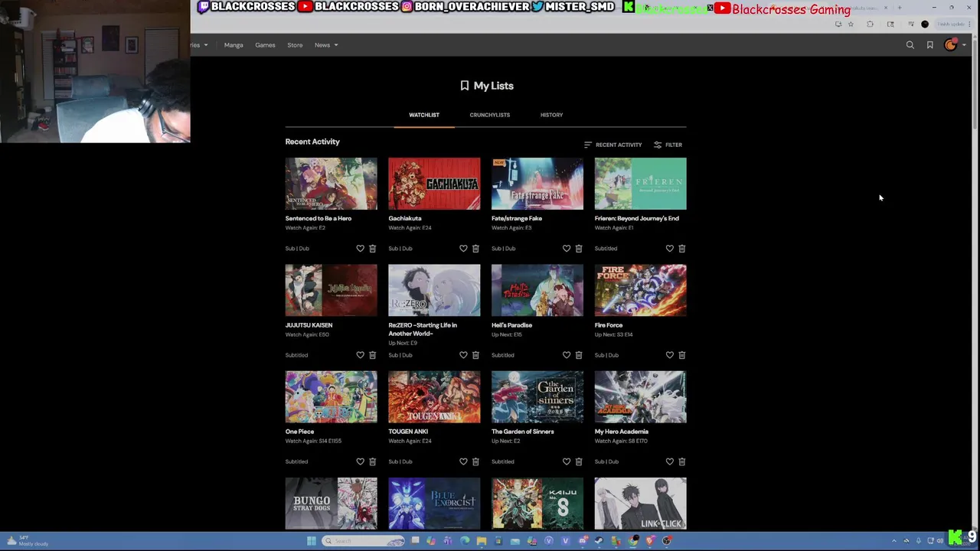Open Recent Activity sort dropdown
The height and width of the screenshot is (551, 980).
tap(612, 145)
